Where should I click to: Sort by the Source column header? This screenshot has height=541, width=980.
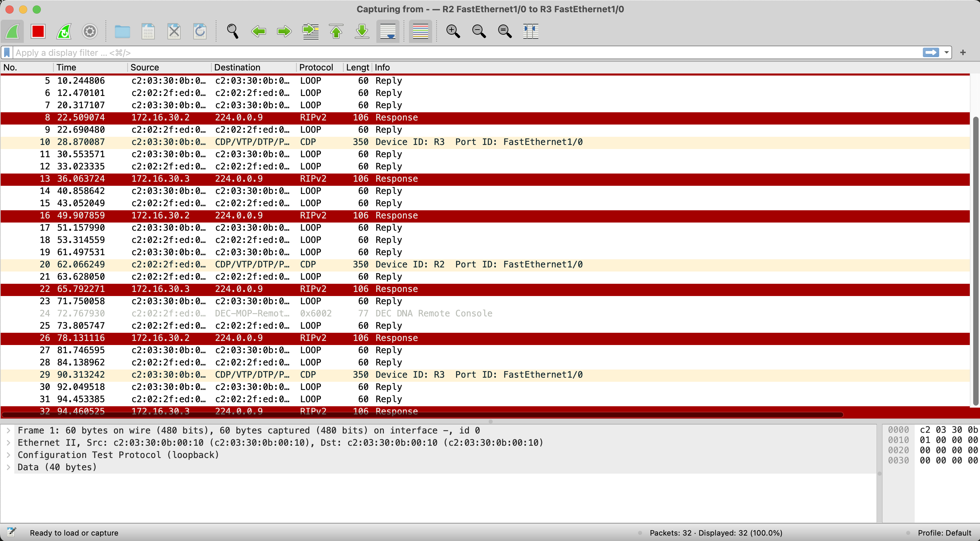click(x=169, y=67)
